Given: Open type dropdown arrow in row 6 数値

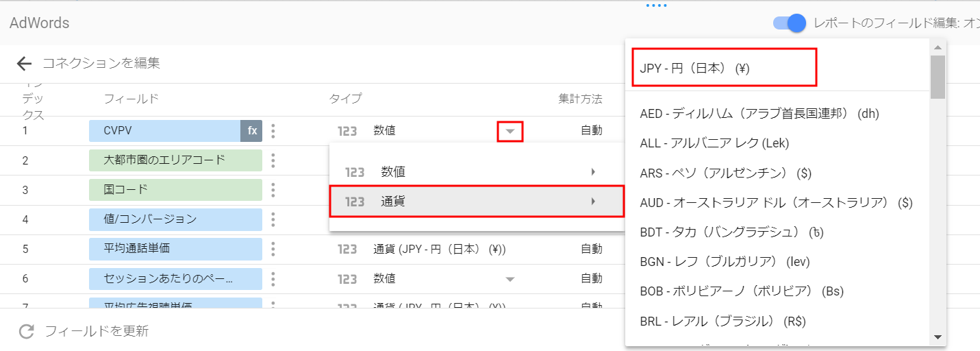Looking at the screenshot, I should (x=510, y=279).
